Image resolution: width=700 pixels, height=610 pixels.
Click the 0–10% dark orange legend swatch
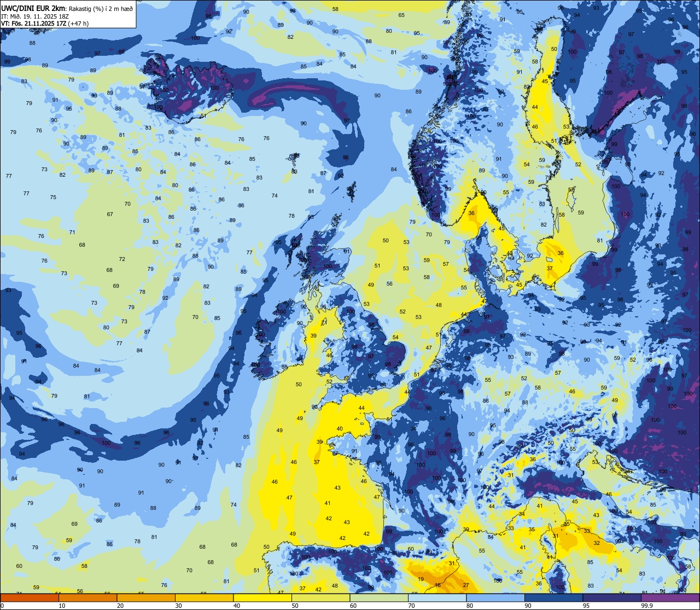pyautogui.click(x=30, y=598)
